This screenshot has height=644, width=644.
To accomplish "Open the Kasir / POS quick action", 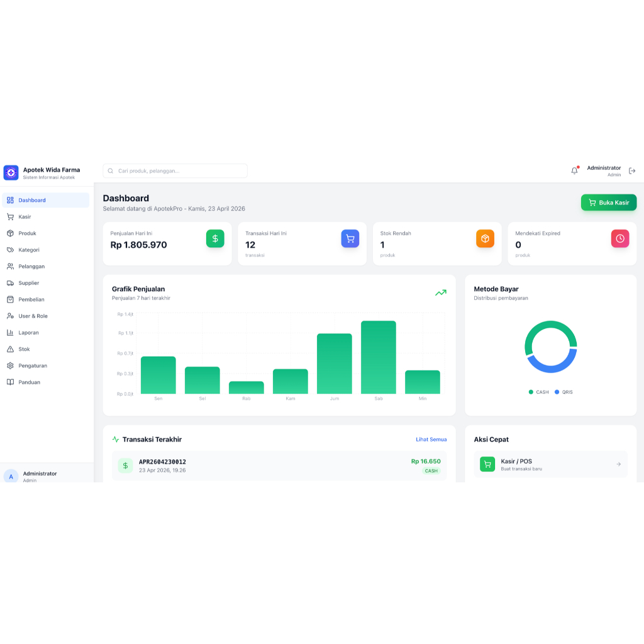I will pos(551,464).
